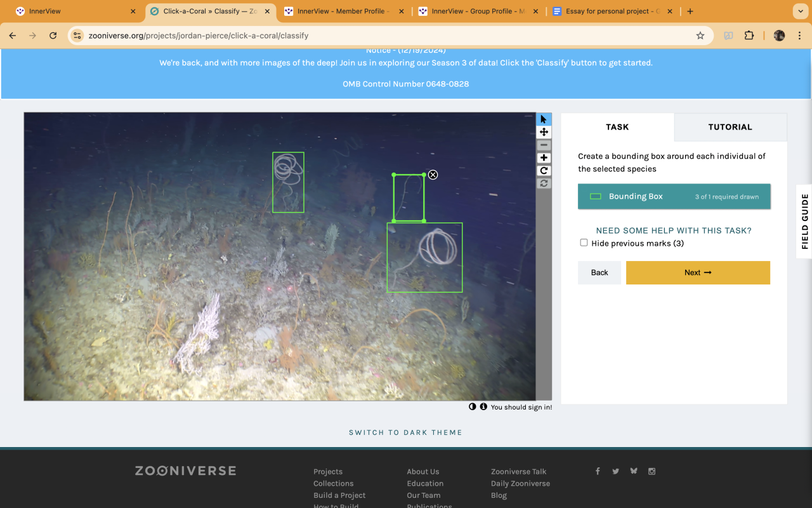The image size is (812, 508).
Task: Invert image colors with contrast icon
Action: pos(472,406)
